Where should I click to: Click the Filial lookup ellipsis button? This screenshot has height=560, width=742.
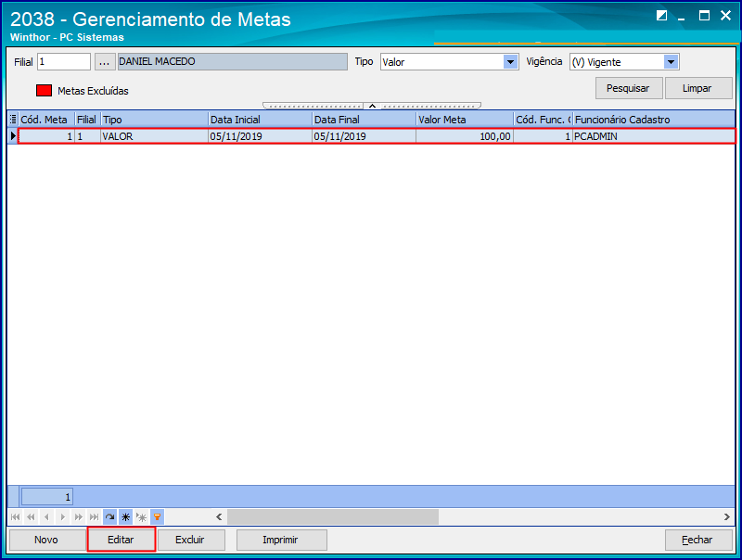coord(105,62)
